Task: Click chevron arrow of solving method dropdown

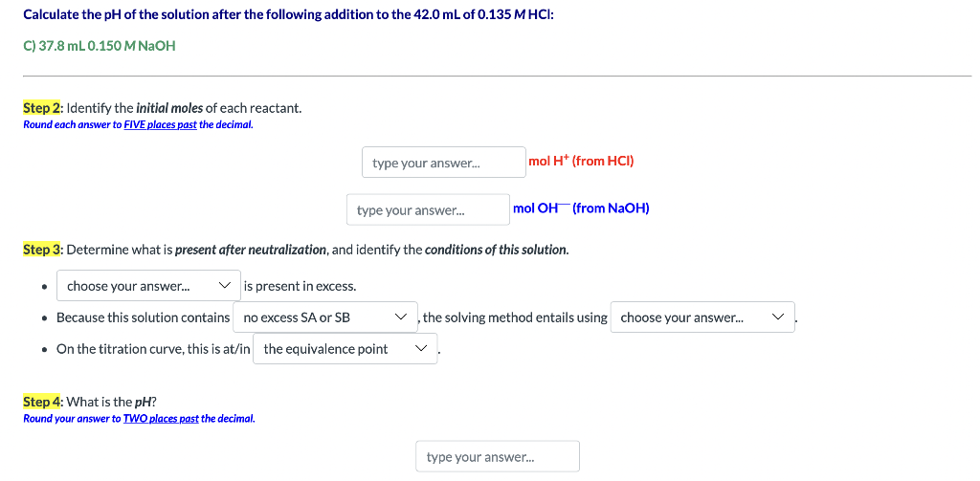Action: pyautogui.click(x=777, y=317)
